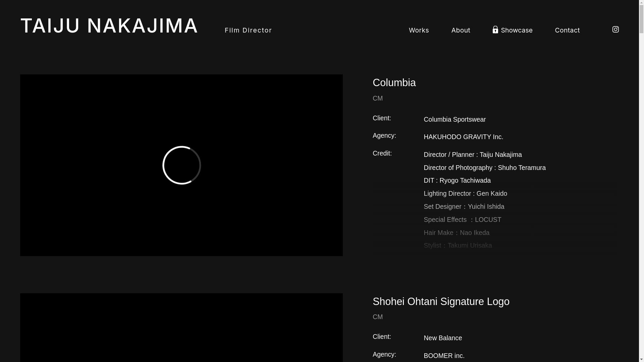The image size is (644, 362).
Task: Open the Contact page
Action: (567, 30)
